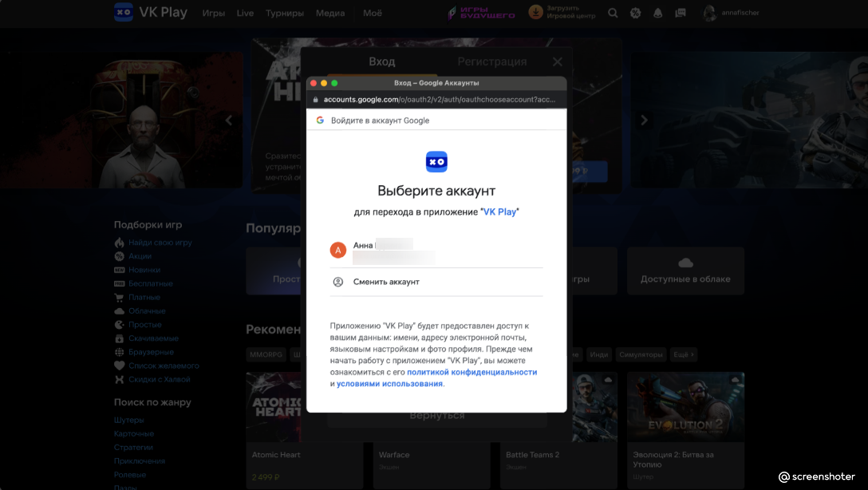Click the Atomic Heart cover thumbnail
868x490 pixels.
(274, 407)
